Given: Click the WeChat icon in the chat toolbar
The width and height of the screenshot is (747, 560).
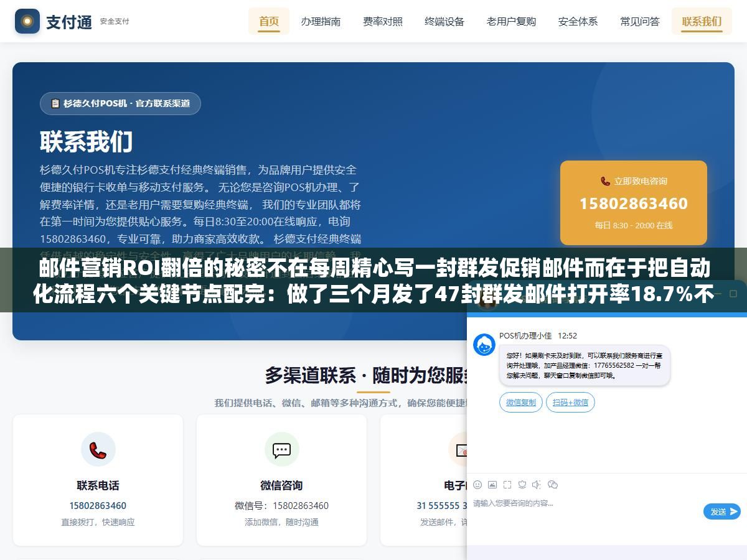Looking at the screenshot, I should 552,485.
